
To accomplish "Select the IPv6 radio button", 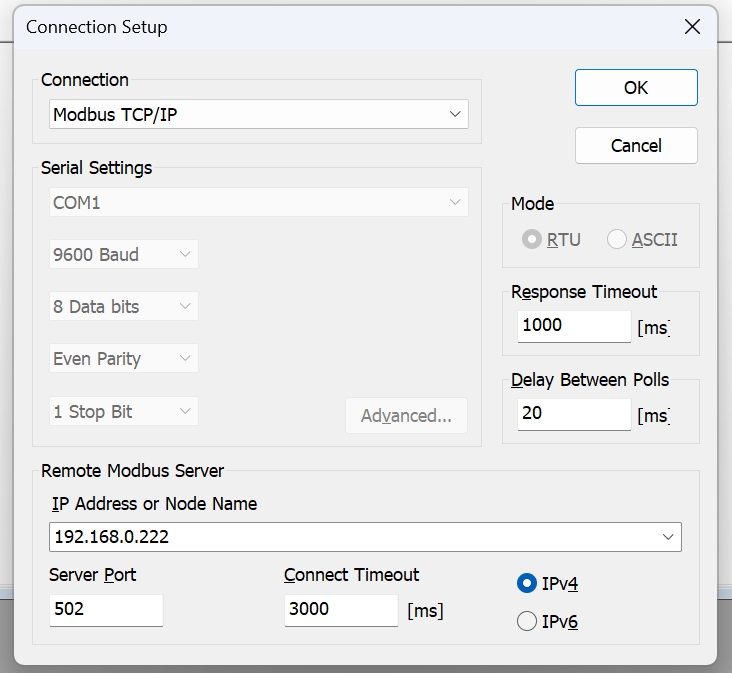I will [x=527, y=622].
